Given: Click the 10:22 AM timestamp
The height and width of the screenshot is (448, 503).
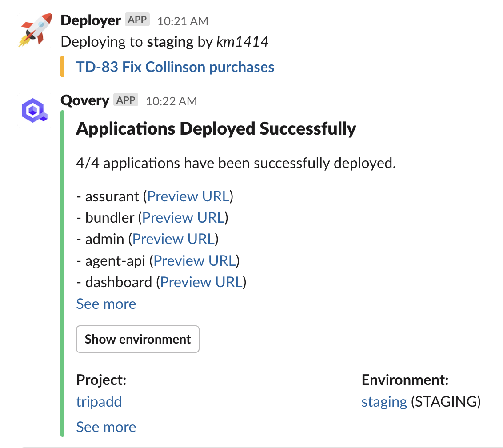Looking at the screenshot, I should click(172, 101).
